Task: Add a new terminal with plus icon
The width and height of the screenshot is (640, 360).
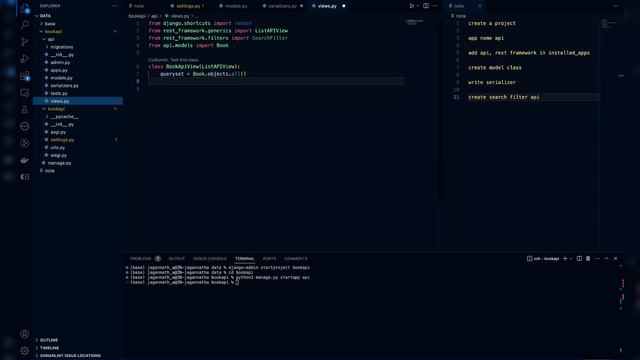Action: click(565, 258)
